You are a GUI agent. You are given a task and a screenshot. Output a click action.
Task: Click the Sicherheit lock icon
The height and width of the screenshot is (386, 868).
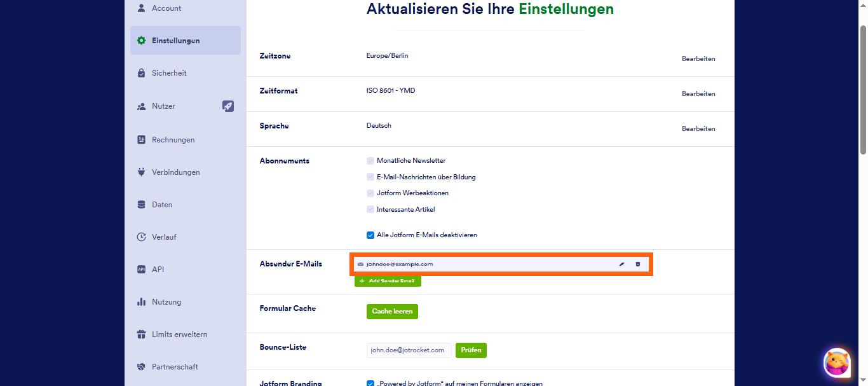[142, 73]
